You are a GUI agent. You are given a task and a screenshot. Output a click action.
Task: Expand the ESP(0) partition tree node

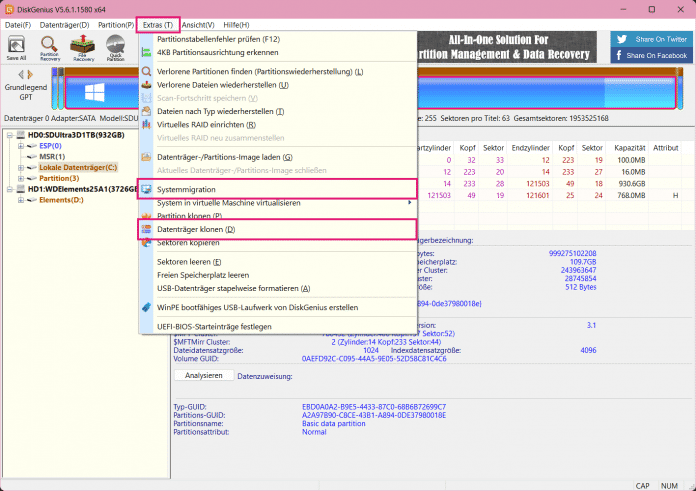pyautogui.click(x=21, y=146)
